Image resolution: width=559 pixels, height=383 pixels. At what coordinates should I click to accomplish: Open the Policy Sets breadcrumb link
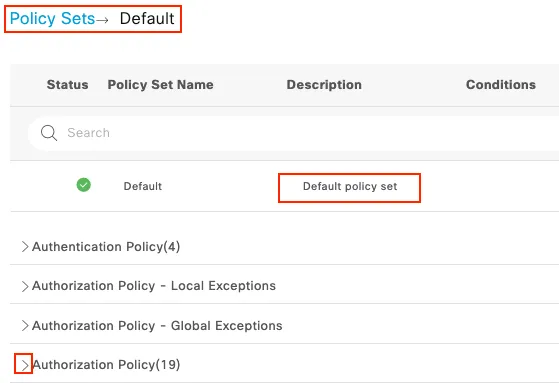52,19
